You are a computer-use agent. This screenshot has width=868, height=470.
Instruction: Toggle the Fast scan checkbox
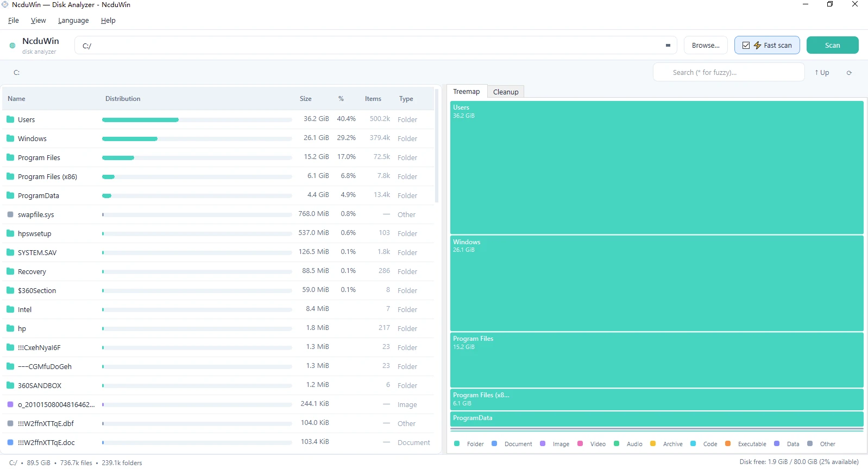(746, 46)
